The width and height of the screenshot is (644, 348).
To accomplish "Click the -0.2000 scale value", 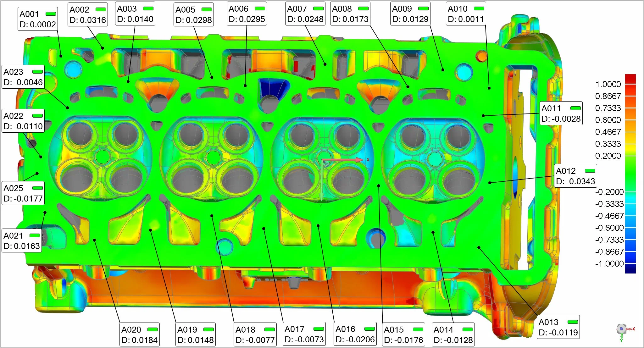I will (609, 192).
